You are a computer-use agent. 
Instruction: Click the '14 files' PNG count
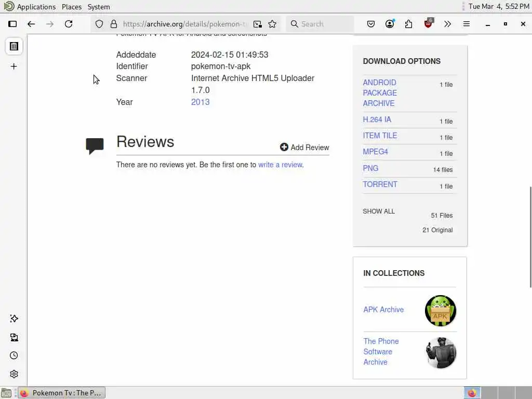(443, 170)
